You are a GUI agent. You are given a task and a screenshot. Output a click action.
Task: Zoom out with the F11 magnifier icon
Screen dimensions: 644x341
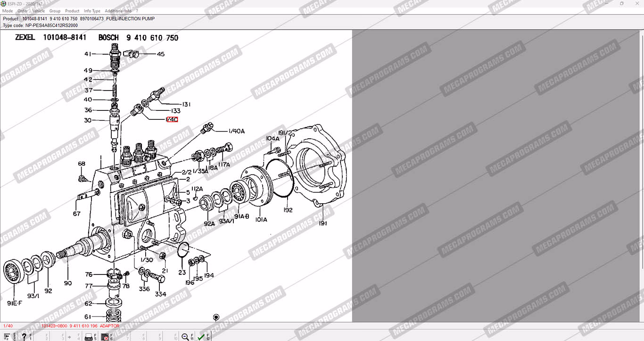click(185, 337)
